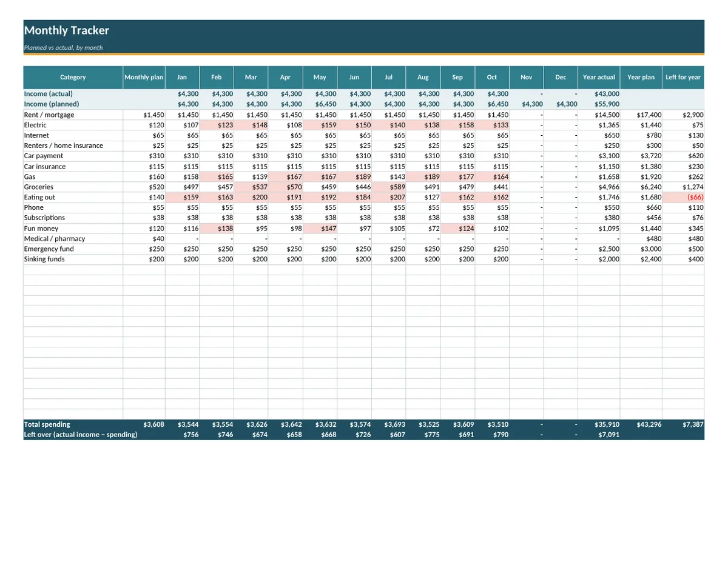728x562 pixels.
Task: Click the "Jan" column header
Action: (182, 77)
